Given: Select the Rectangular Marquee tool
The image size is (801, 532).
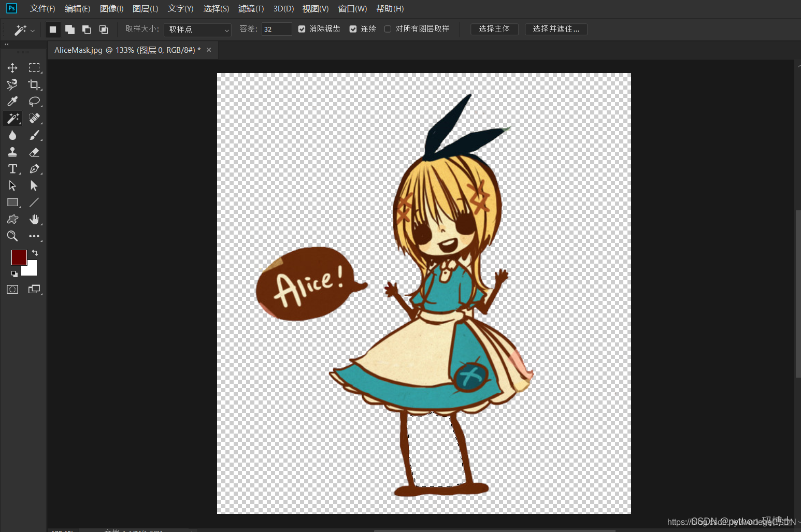Looking at the screenshot, I should [34, 68].
